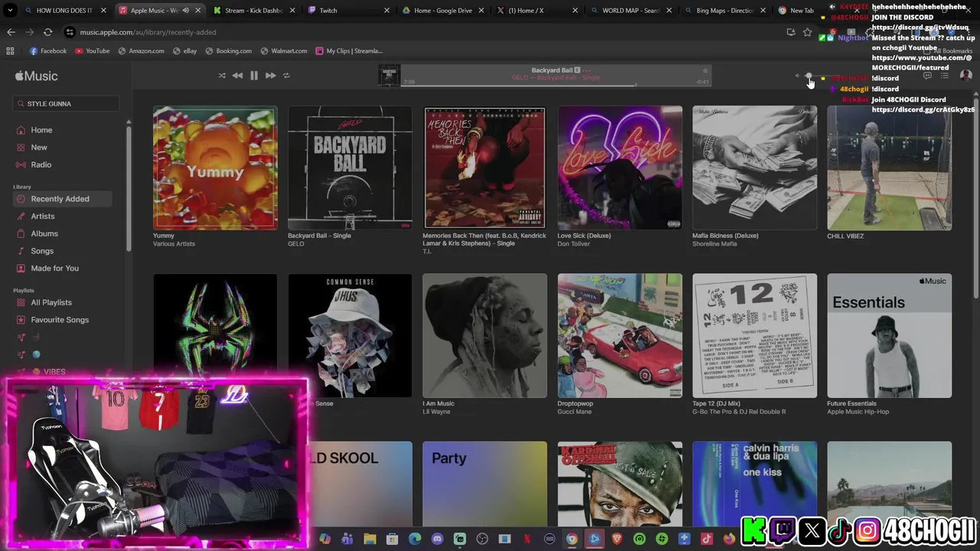Select Recently Added in the Library
Image resolution: width=980 pixels, height=551 pixels.
click(x=63, y=199)
